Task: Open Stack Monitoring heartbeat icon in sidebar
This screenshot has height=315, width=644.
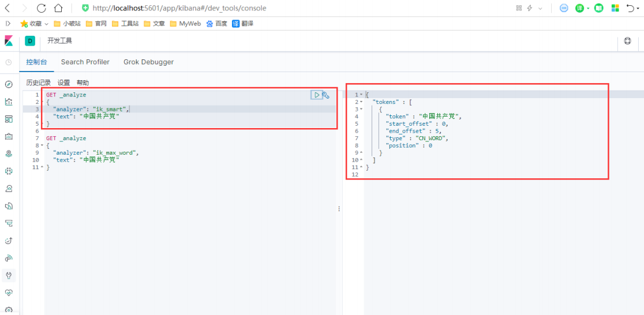Action: click(x=9, y=292)
